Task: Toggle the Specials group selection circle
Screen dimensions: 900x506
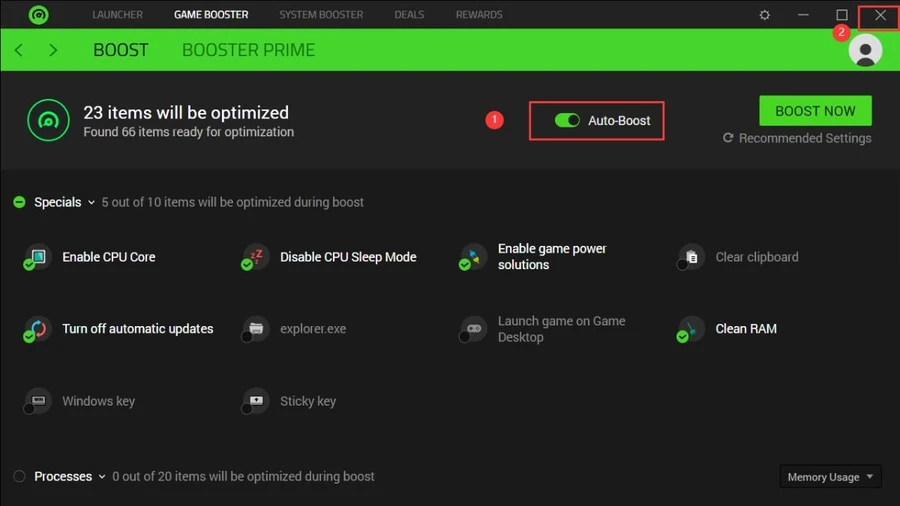Action: 20,202
